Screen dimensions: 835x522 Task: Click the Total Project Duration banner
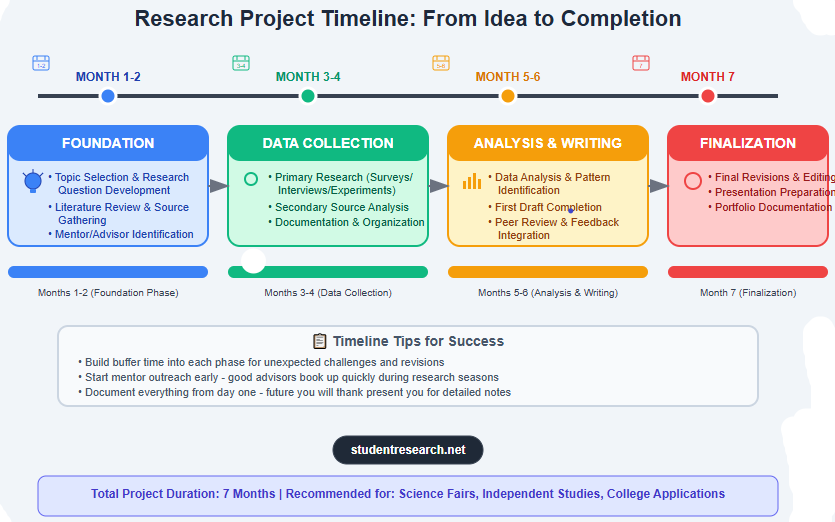tap(408, 494)
